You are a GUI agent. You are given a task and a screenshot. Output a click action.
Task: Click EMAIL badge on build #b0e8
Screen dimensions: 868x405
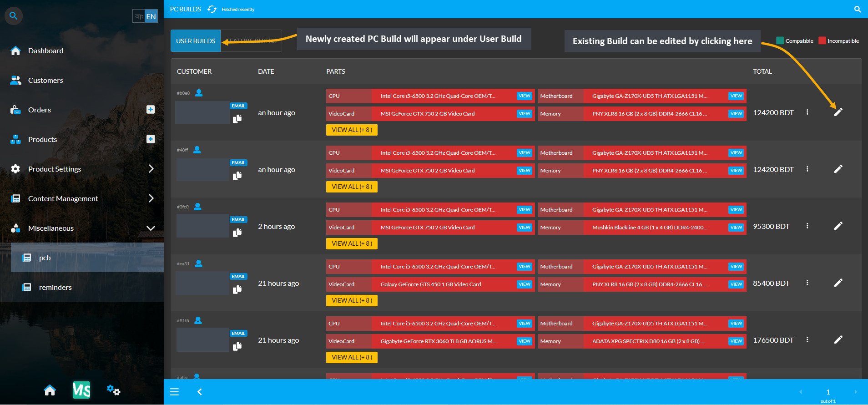click(238, 106)
